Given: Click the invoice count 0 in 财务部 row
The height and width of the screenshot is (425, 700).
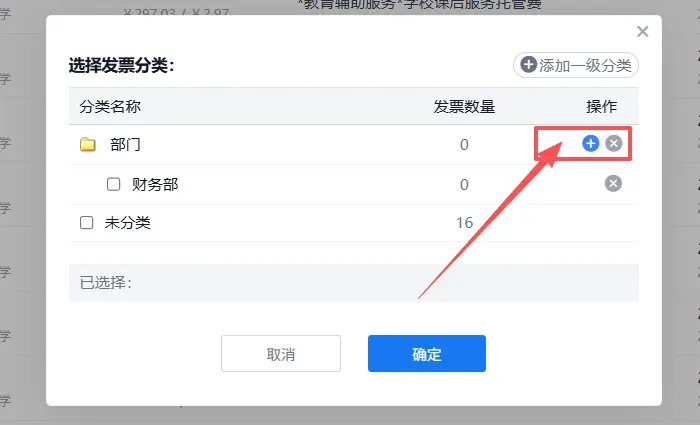Looking at the screenshot, I should [x=464, y=184].
